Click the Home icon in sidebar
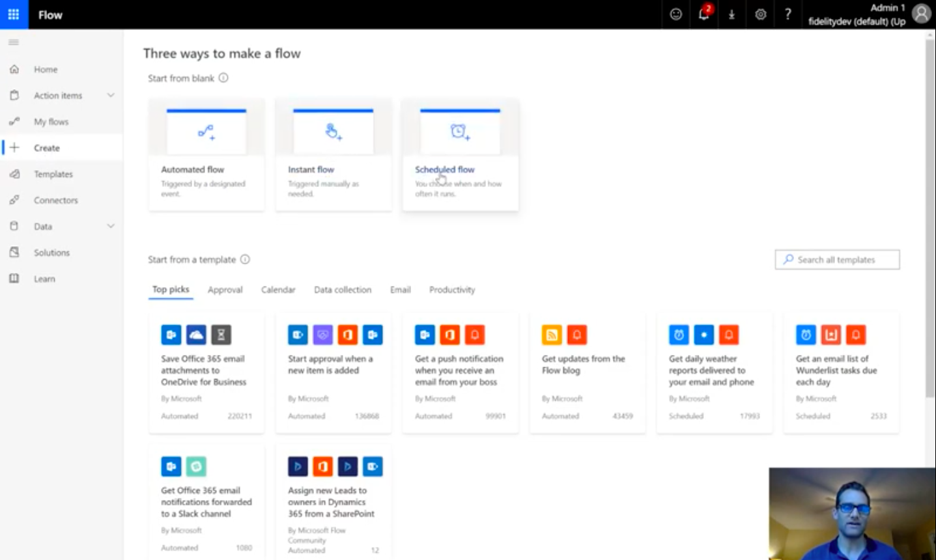Screen dimensions: 936x560 pos(14,69)
